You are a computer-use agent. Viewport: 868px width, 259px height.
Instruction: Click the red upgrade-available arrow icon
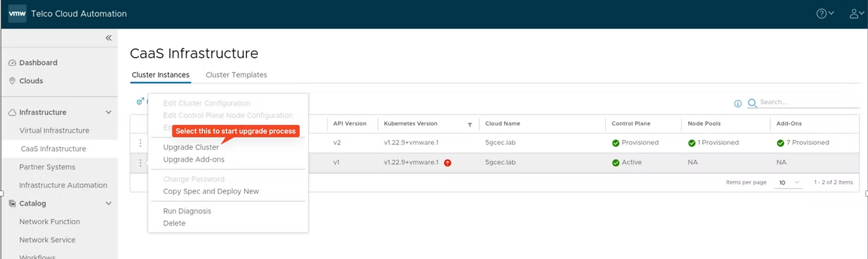tap(447, 163)
